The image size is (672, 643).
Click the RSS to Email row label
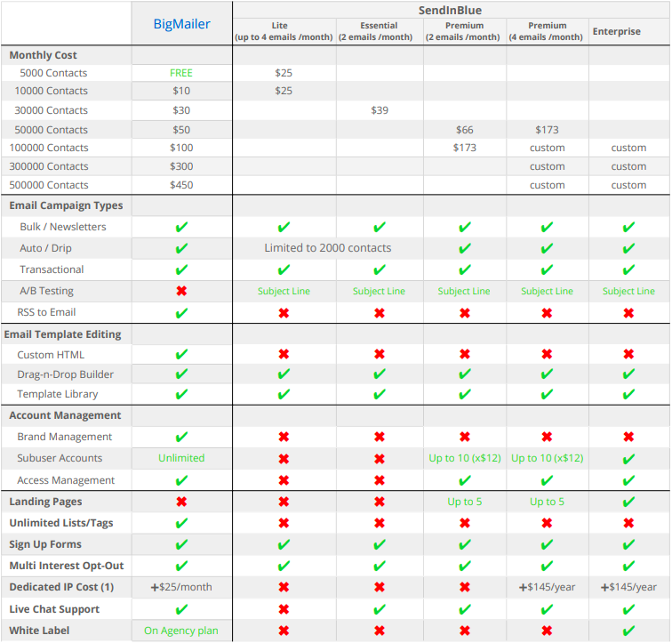(46, 312)
